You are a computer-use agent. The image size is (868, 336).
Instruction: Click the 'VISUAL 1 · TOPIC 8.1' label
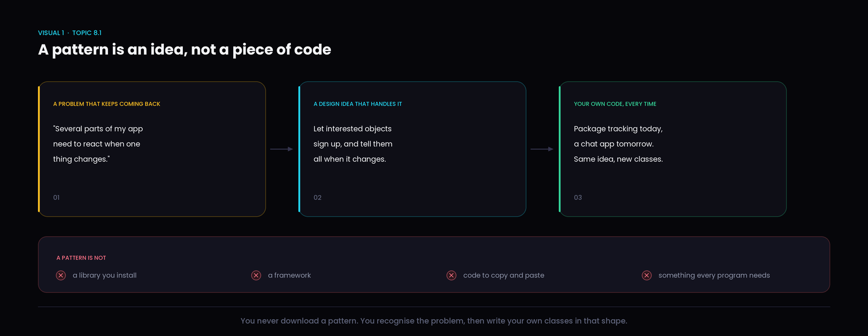70,33
